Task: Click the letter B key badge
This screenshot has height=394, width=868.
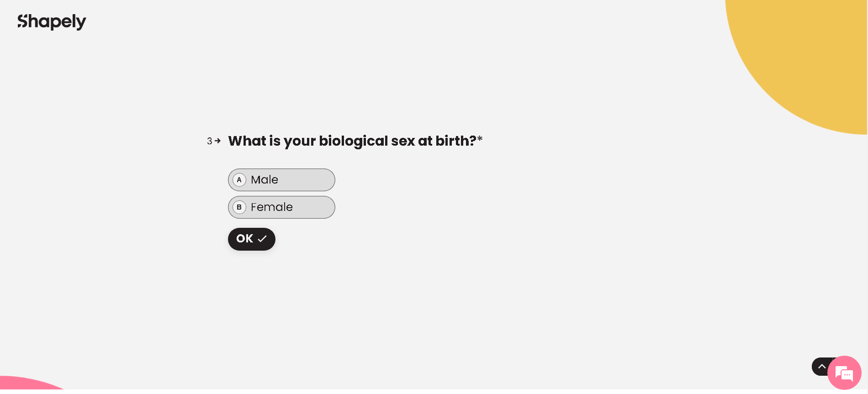Action: click(x=239, y=207)
